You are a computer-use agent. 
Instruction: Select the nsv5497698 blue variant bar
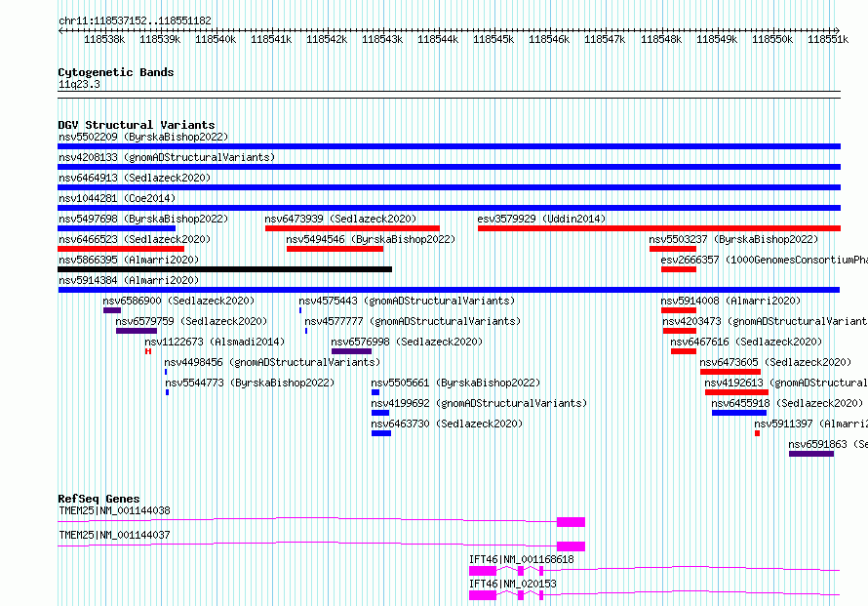117,228
